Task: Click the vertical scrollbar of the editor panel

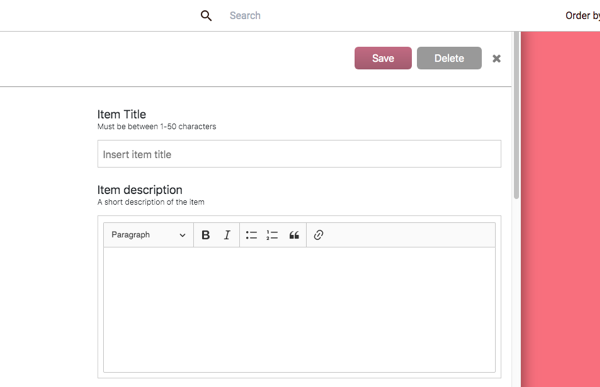Action: 516,115
